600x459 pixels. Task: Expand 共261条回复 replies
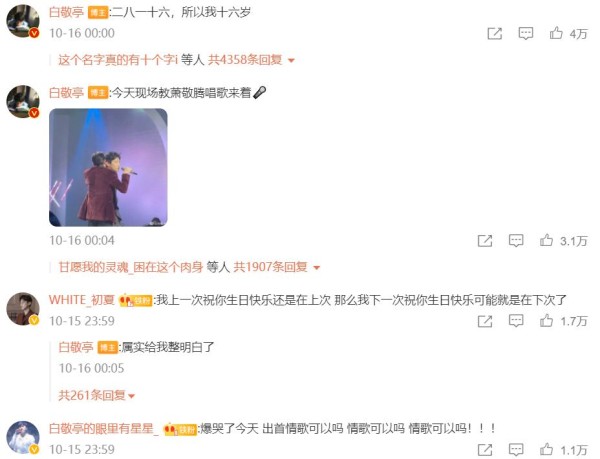[x=96, y=395]
